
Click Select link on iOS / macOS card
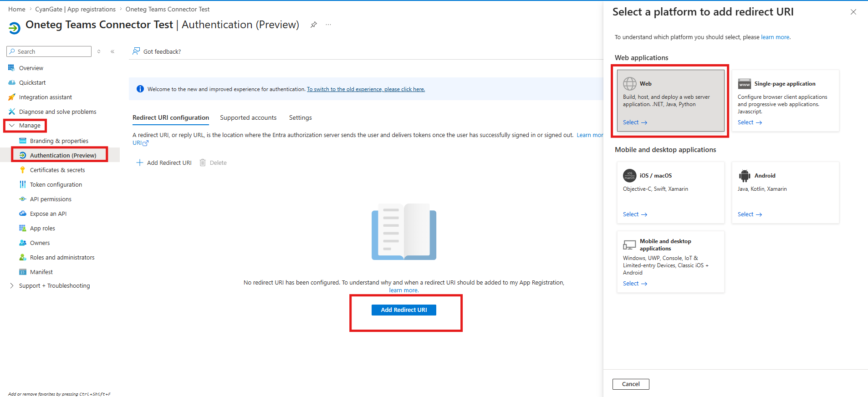point(635,214)
